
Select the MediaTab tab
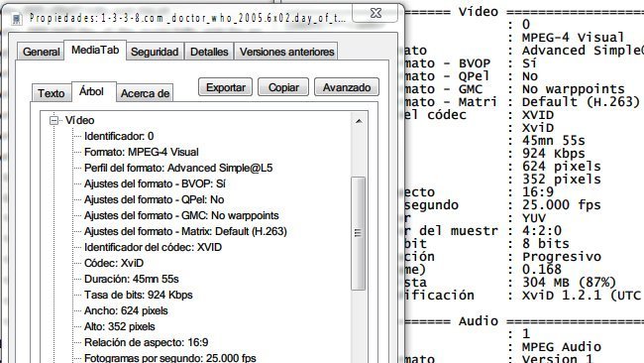click(x=95, y=51)
